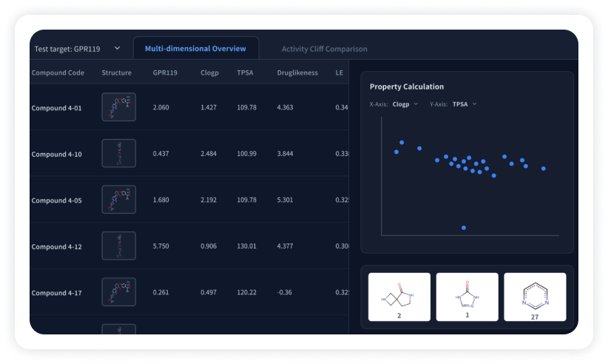
Task: Switch to Activity Cliff Comparison tab
Action: 324,49
